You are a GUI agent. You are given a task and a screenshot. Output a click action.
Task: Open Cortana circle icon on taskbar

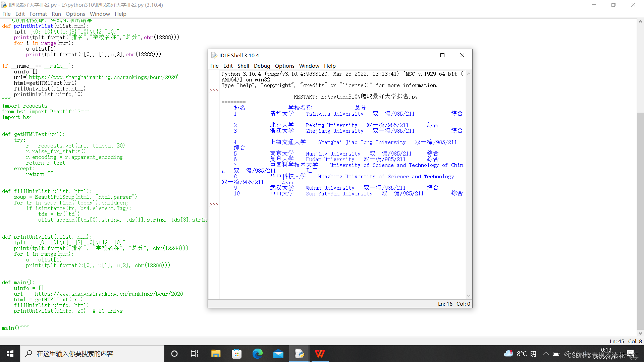tap(174, 354)
